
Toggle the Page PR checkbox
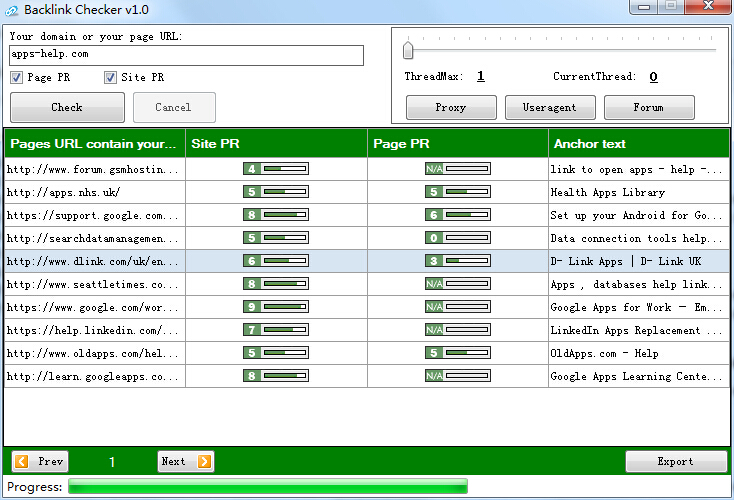point(17,78)
